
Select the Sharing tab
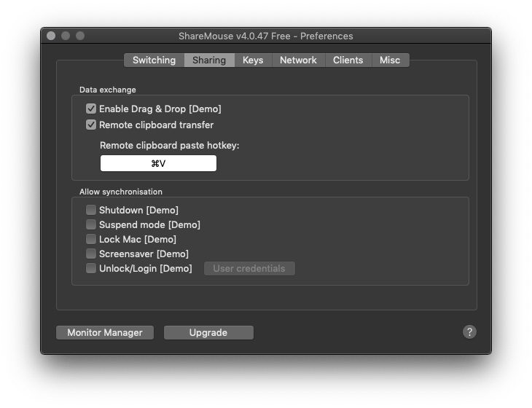209,60
